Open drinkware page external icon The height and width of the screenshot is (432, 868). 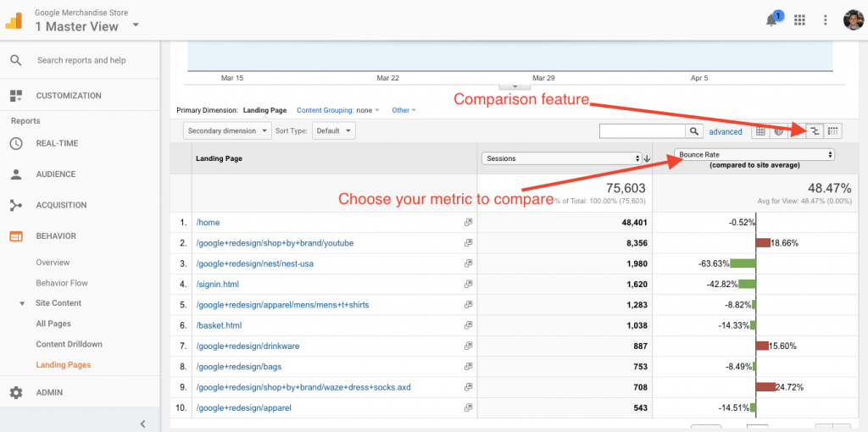(468, 346)
